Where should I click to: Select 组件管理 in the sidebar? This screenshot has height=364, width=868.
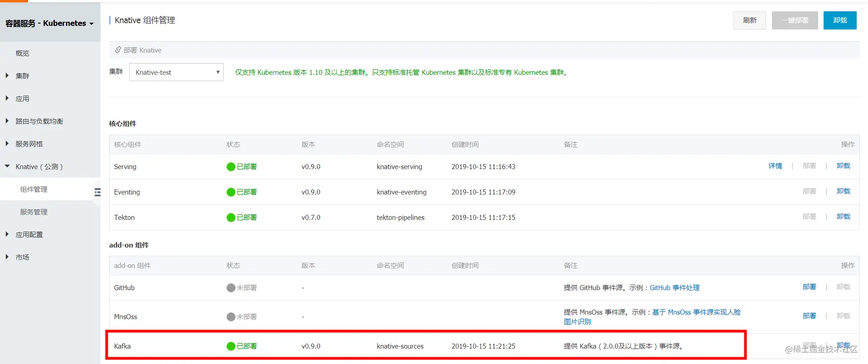34,189
